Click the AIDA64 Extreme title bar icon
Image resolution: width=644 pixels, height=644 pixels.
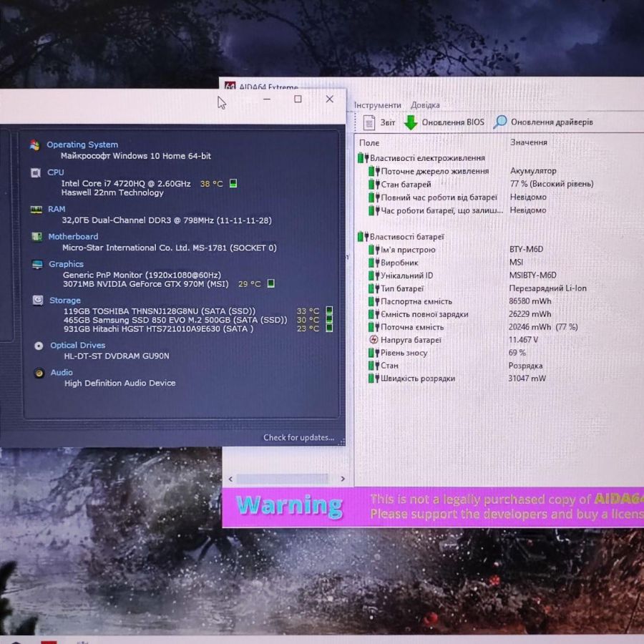point(230,86)
